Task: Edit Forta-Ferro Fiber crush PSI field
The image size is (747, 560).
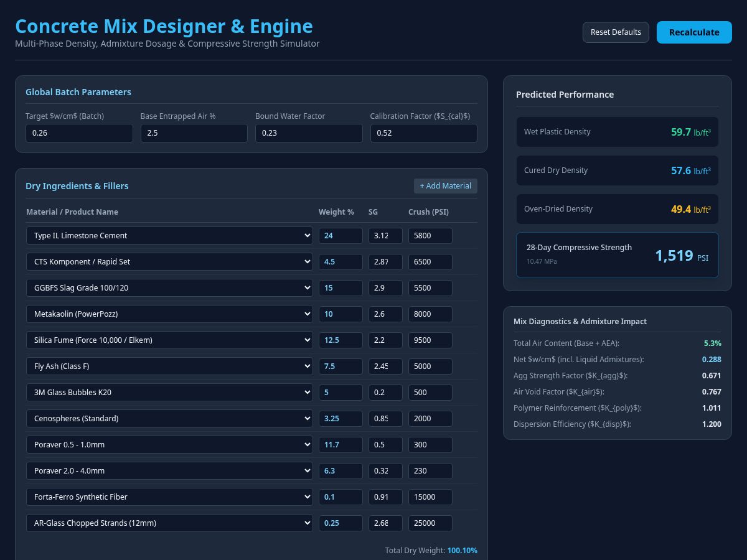Action: (430, 497)
